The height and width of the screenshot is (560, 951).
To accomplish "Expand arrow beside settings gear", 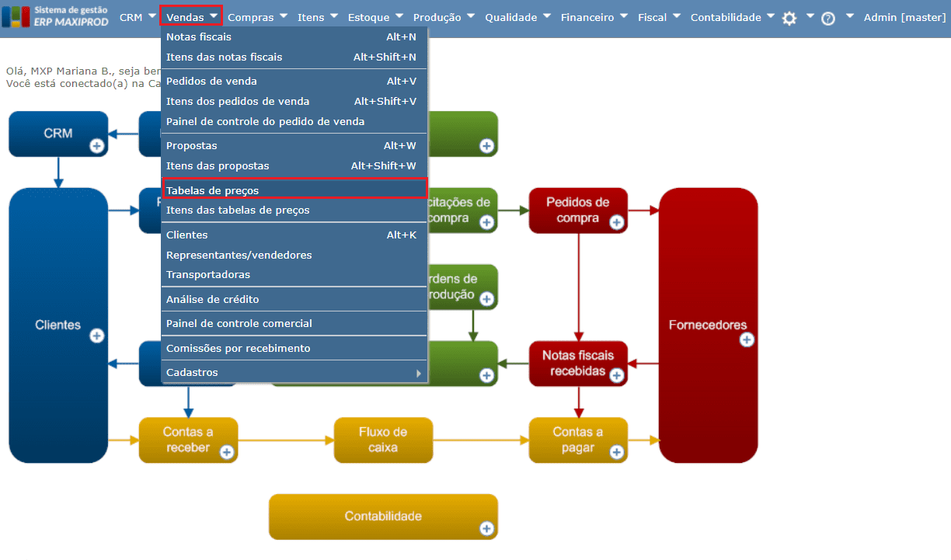I will tap(810, 16).
